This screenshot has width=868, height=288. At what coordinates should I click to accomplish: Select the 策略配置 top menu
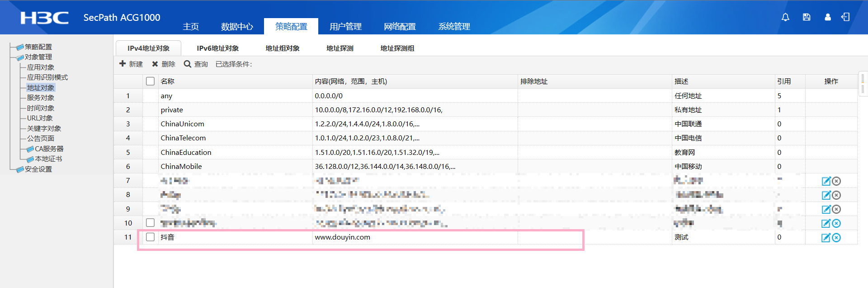click(291, 27)
